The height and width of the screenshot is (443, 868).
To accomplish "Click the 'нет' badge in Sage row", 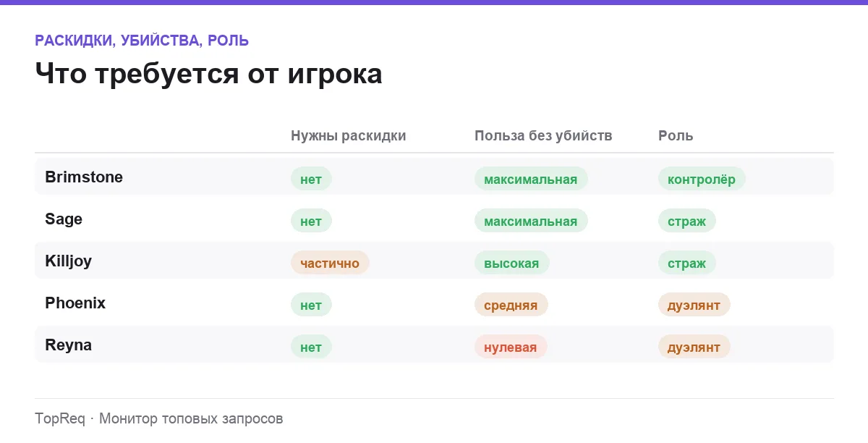I will click(311, 221).
